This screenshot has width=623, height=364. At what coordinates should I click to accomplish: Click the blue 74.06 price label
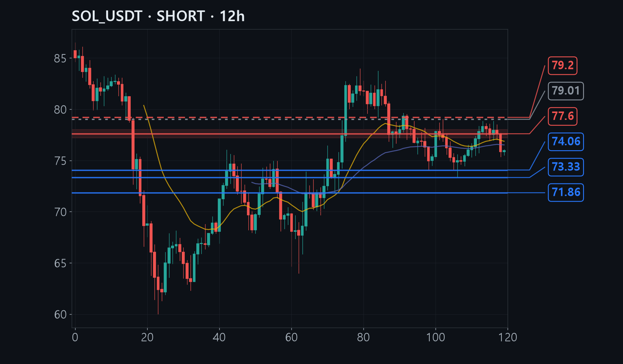[x=566, y=141]
